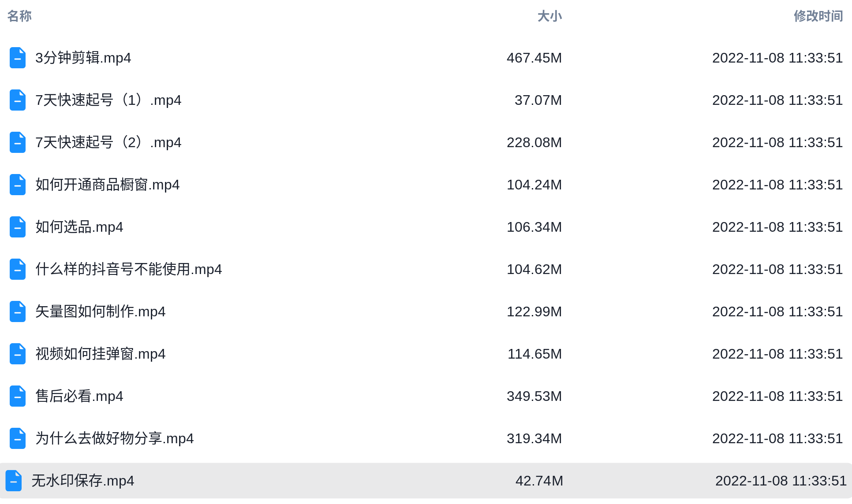Sort files by the 修改时间 column header

coord(818,16)
